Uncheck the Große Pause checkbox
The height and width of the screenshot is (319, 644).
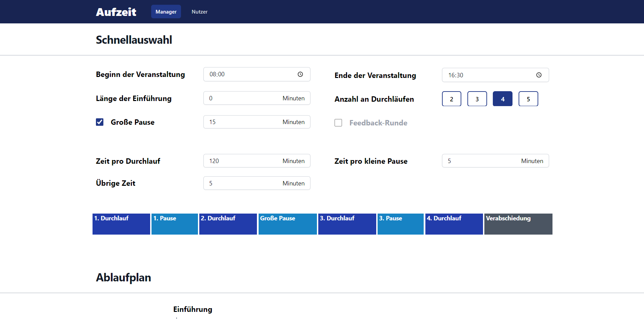tap(99, 122)
